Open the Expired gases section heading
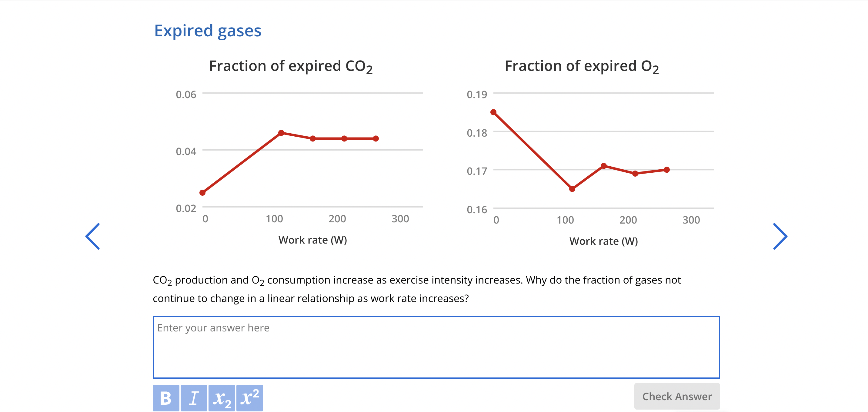The height and width of the screenshot is (412, 868). tap(208, 31)
